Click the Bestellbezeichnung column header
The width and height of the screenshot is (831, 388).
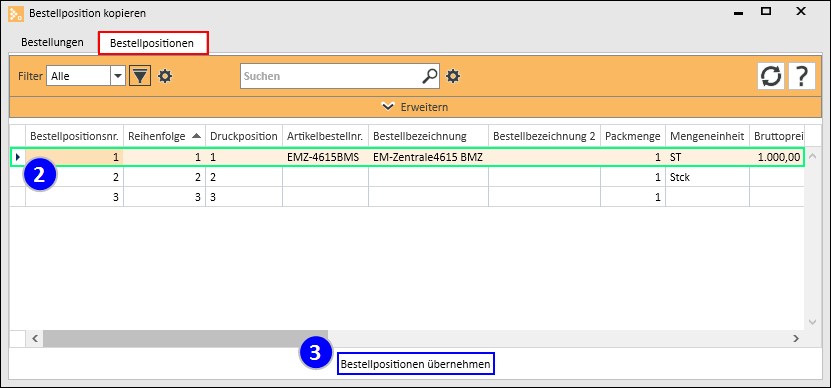click(x=428, y=136)
